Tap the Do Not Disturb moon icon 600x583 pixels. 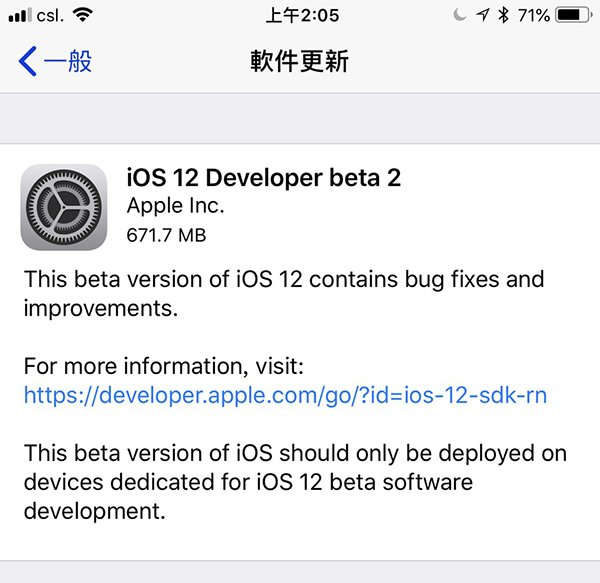(x=459, y=16)
